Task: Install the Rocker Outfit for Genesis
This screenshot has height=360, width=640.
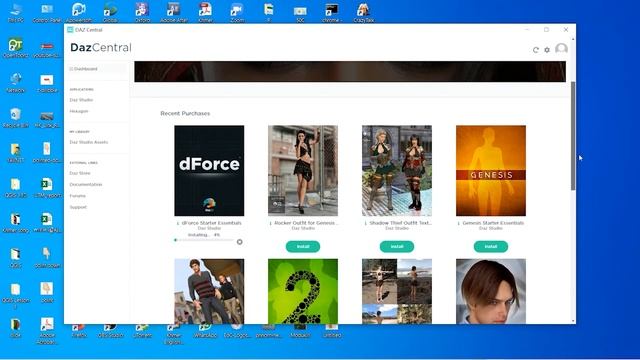Action: coord(303,247)
